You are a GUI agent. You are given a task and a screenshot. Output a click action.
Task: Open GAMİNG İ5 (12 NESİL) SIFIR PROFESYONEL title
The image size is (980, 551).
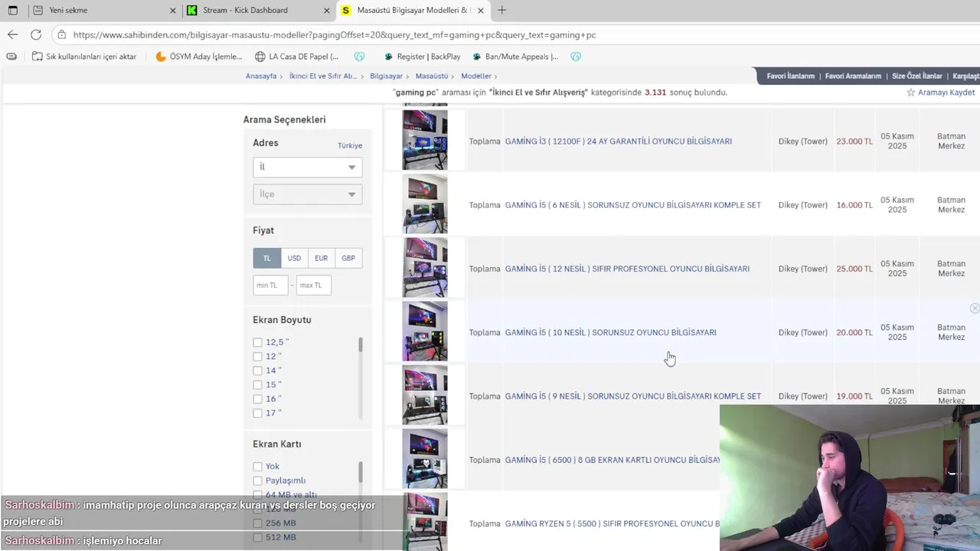[627, 269]
